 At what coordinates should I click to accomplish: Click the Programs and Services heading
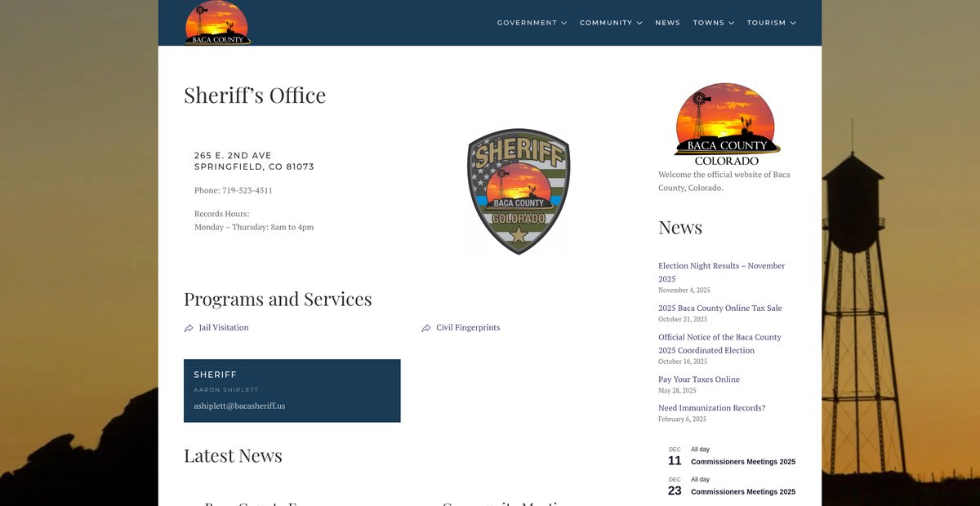(x=278, y=299)
